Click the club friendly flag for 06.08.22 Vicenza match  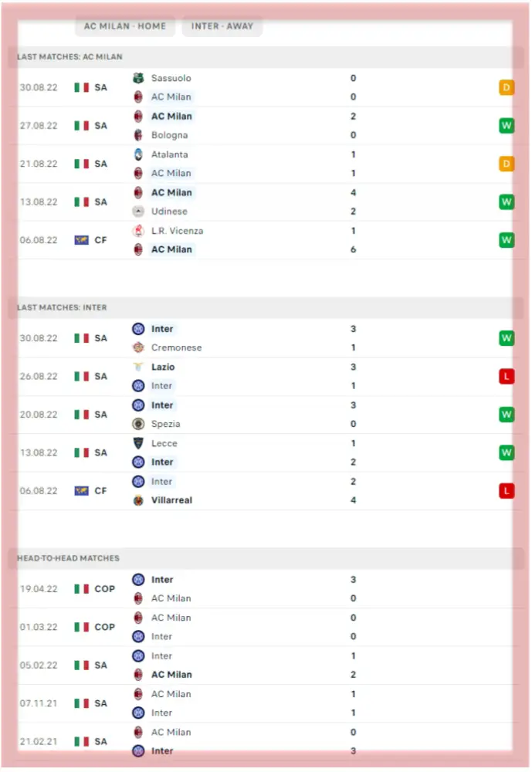coord(81,240)
